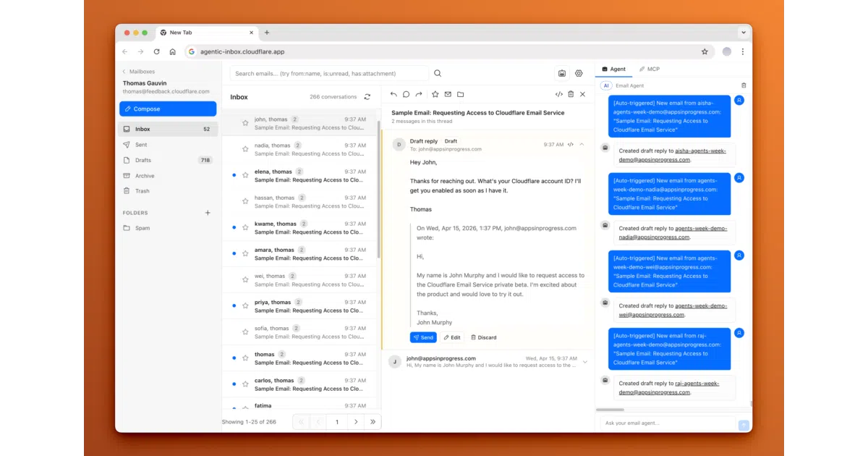Star the wei, thomas conversation
The width and height of the screenshot is (868, 456).
(x=245, y=279)
